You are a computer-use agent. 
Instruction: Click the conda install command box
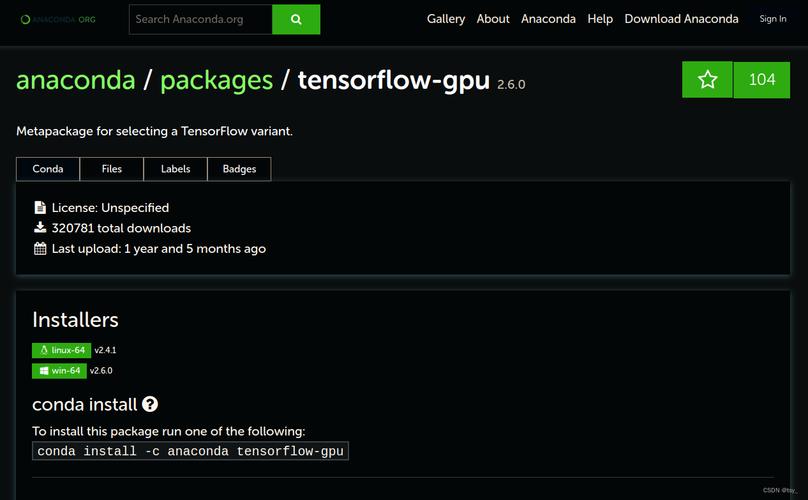click(190, 451)
